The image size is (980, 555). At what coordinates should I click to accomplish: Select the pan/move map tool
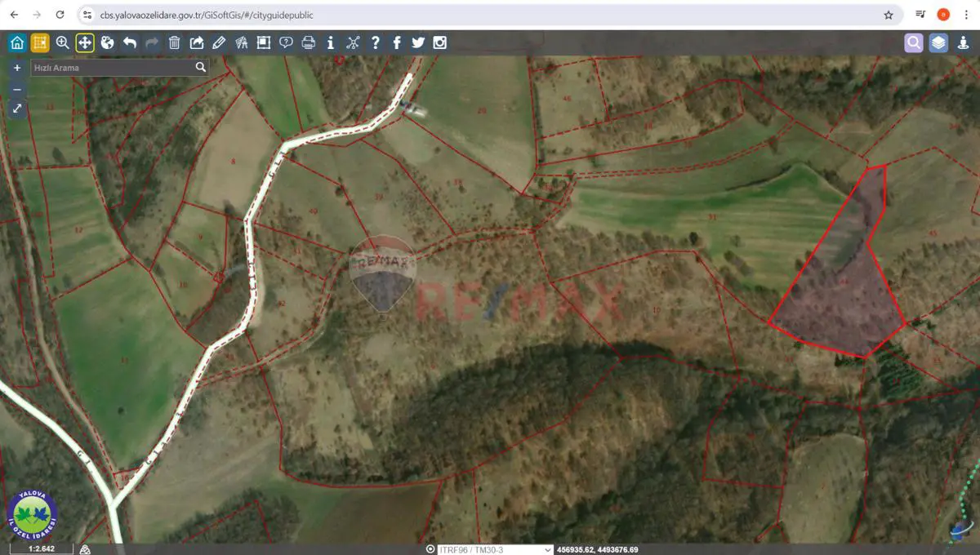pyautogui.click(x=85, y=42)
